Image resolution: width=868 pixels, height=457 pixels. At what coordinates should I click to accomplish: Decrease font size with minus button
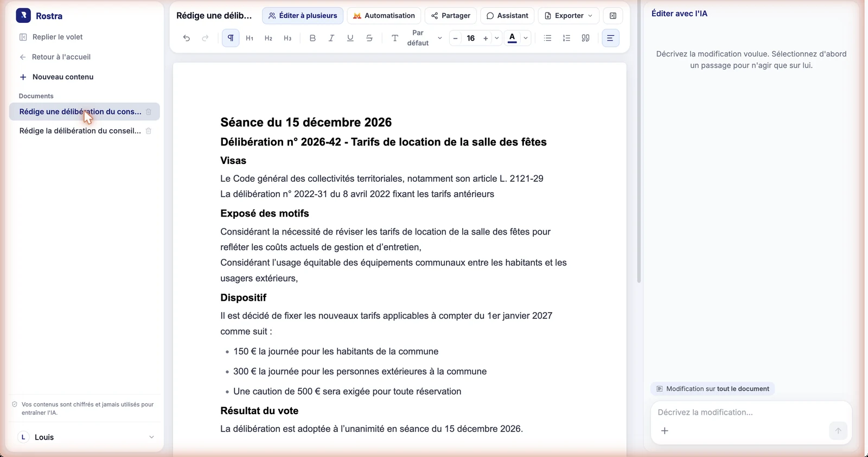pos(456,38)
